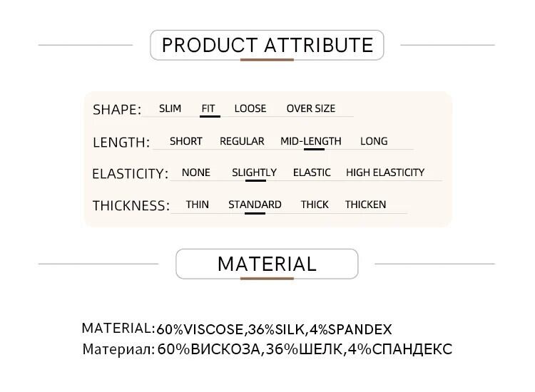535x392 pixels.
Task: Select the SLIGHTLY elasticity option
Action: tap(254, 172)
